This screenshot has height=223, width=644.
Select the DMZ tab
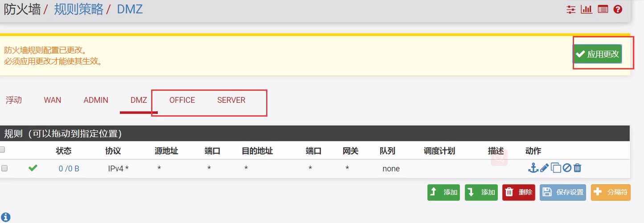pos(139,100)
